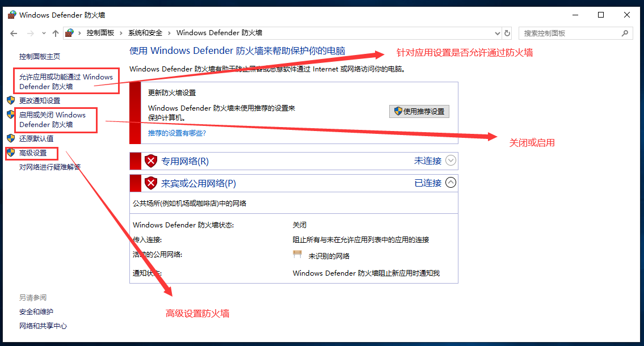Collapse the 来宾或公用网络 section chevron
Image resolution: width=644 pixels, height=346 pixels.
tap(451, 182)
